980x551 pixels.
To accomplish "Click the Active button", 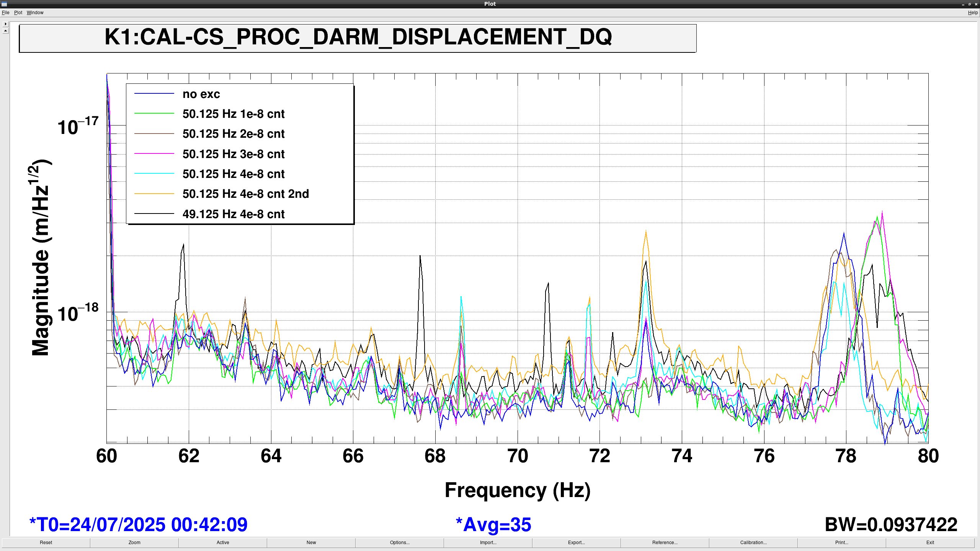I will click(x=223, y=543).
